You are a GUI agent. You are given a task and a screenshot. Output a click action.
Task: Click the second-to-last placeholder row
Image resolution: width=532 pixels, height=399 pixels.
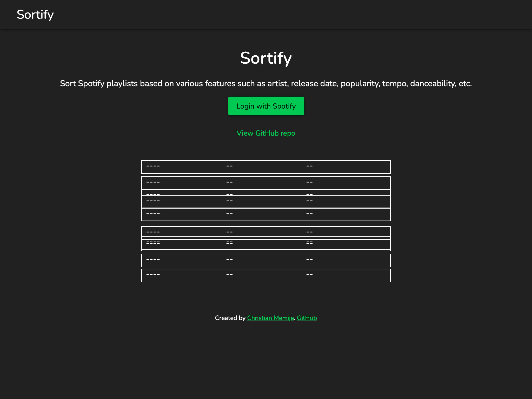[266, 260]
